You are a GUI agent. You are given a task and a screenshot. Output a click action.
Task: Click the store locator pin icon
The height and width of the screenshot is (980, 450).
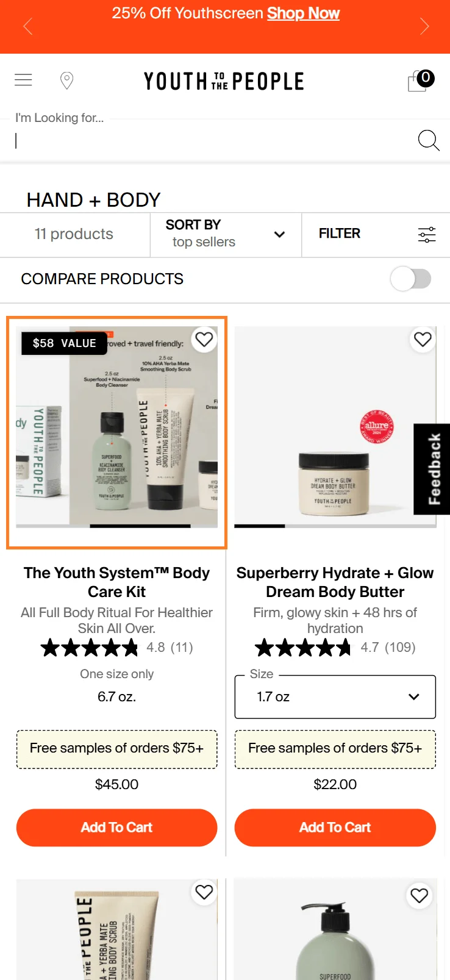(66, 79)
